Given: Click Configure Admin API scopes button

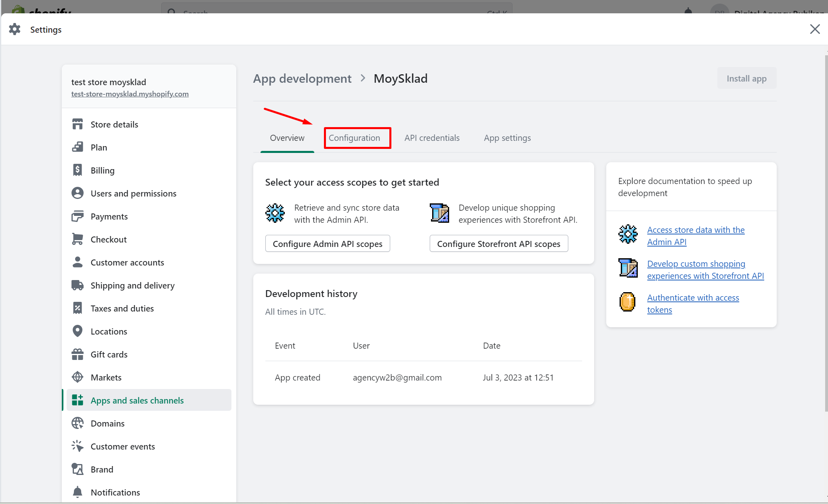Looking at the screenshot, I should pos(328,244).
